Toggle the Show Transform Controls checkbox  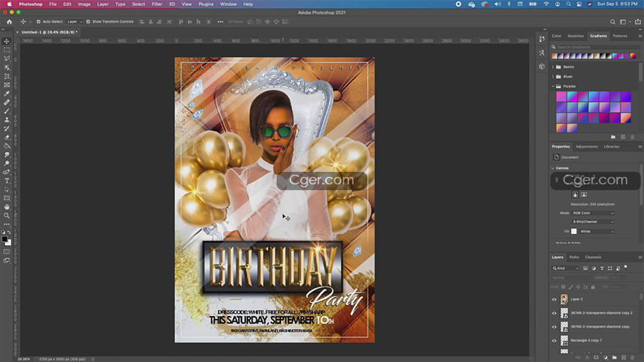[x=88, y=22]
